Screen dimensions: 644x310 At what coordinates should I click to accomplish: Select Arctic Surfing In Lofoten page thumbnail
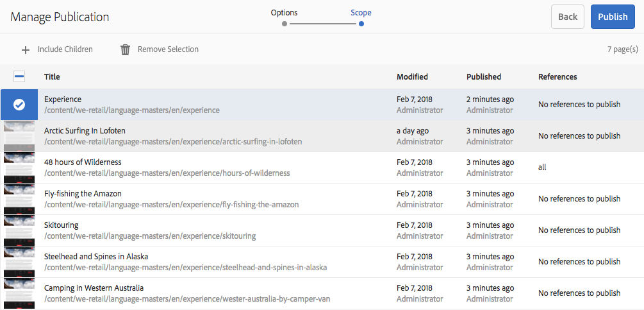point(19,136)
